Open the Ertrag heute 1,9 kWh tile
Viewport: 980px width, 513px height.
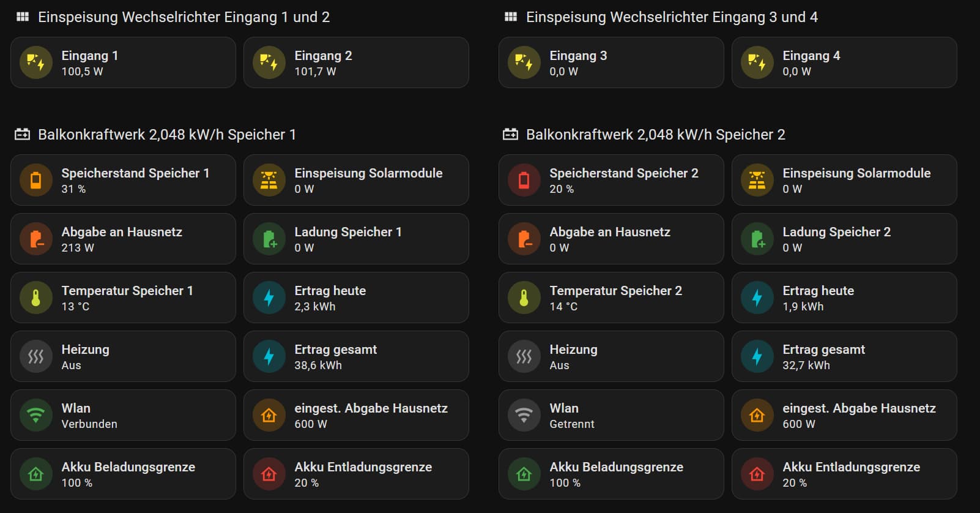[844, 298]
